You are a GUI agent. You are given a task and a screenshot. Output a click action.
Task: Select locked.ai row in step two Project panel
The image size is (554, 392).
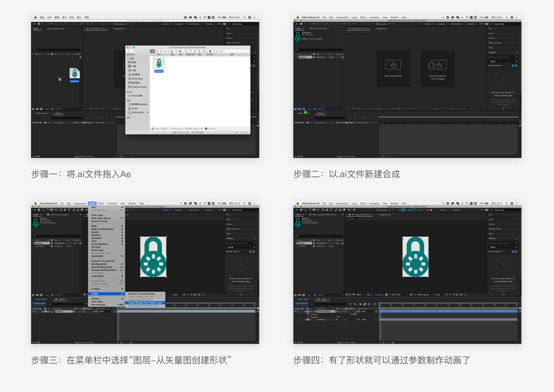pos(318,57)
